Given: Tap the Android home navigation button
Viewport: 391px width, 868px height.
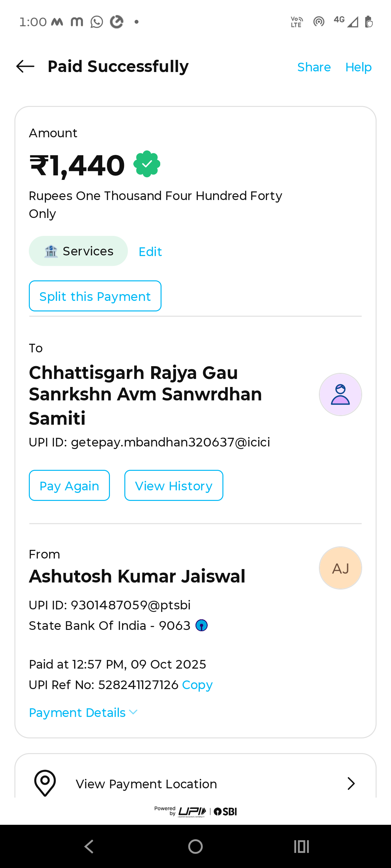Looking at the screenshot, I should [195, 846].
